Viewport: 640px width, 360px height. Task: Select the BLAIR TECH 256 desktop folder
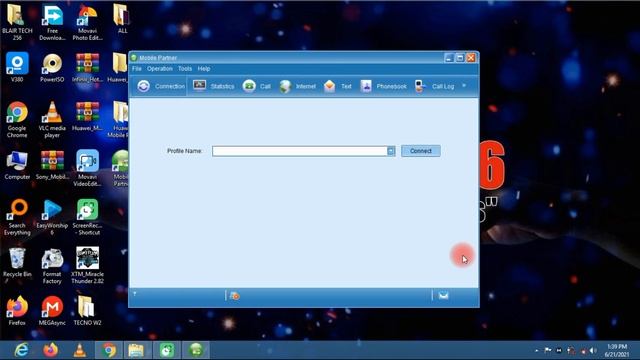[x=17, y=22]
